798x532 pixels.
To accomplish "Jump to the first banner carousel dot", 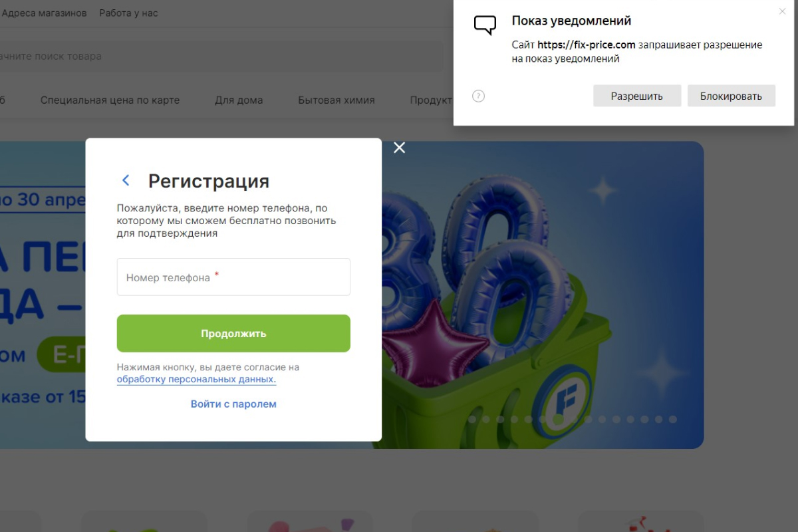I will (x=472, y=420).
